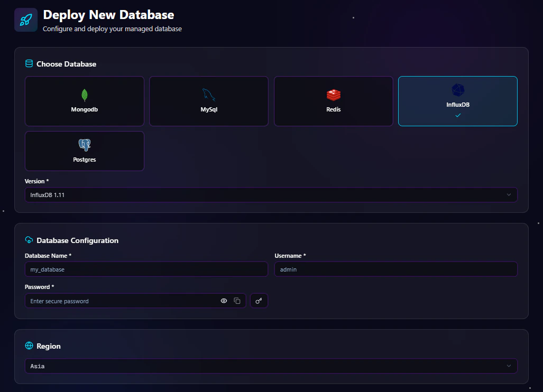Click the globe icon beside Region
The height and width of the screenshot is (392, 543).
tap(29, 346)
